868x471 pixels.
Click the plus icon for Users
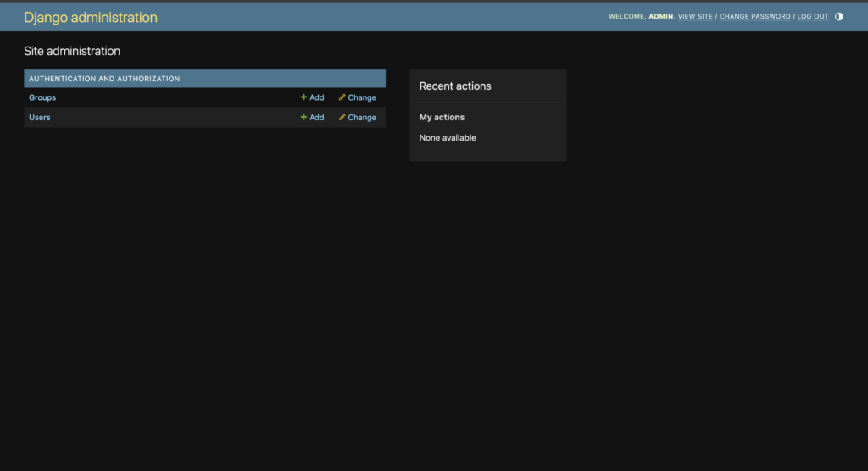pyautogui.click(x=303, y=117)
